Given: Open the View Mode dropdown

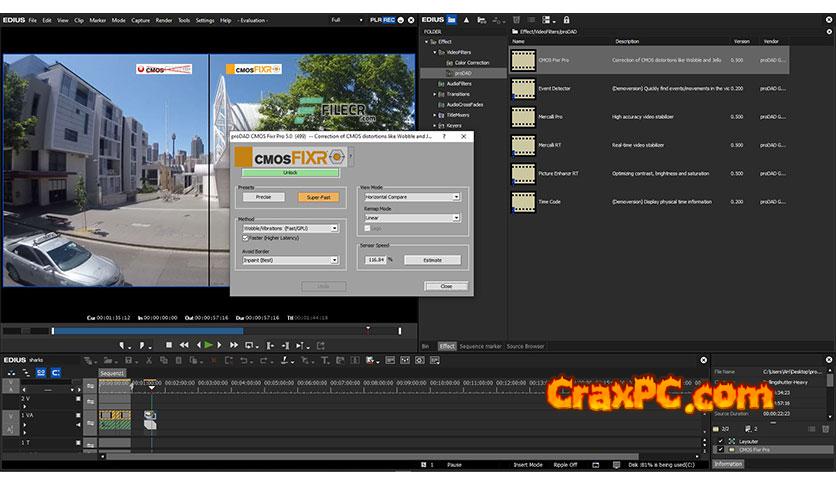Looking at the screenshot, I should tap(411, 197).
